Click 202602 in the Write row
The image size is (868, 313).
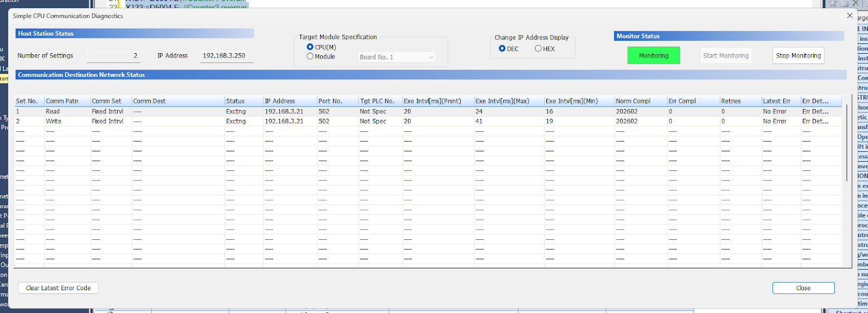tap(627, 121)
